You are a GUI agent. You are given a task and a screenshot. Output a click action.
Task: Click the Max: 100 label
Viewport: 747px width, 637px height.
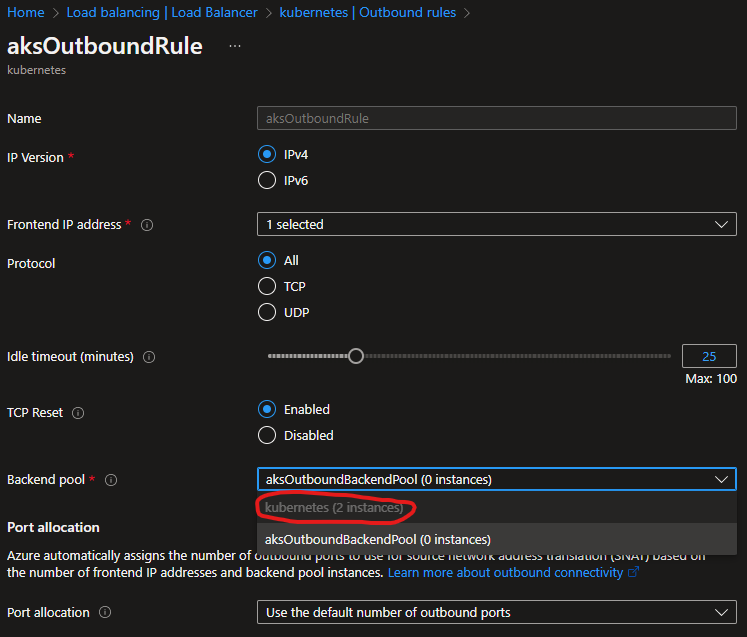pyautogui.click(x=711, y=379)
